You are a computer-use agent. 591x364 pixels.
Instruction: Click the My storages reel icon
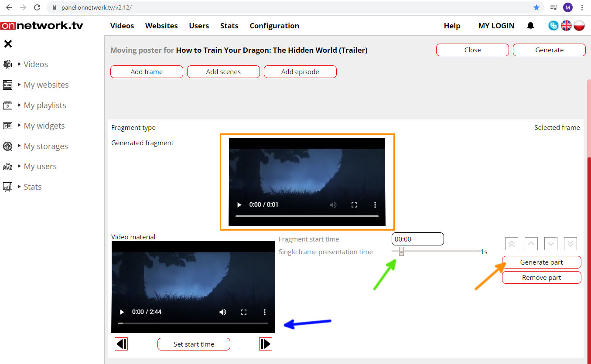point(7,146)
